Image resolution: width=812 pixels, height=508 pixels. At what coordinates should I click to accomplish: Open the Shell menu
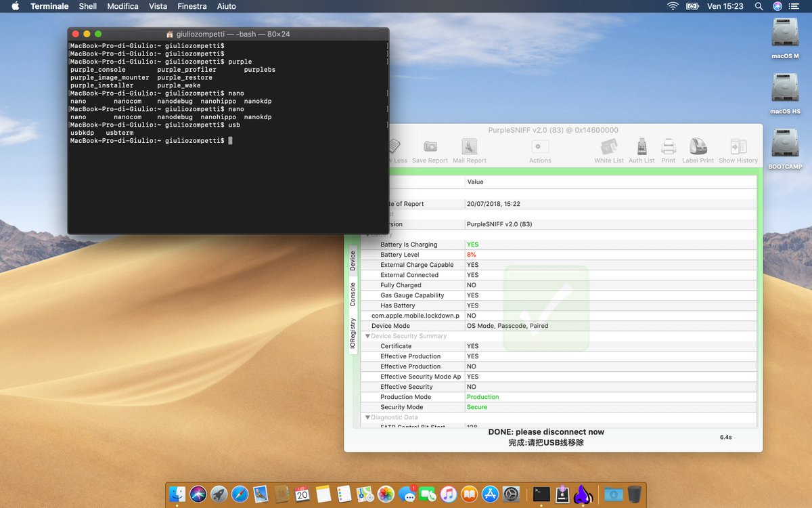coord(88,6)
